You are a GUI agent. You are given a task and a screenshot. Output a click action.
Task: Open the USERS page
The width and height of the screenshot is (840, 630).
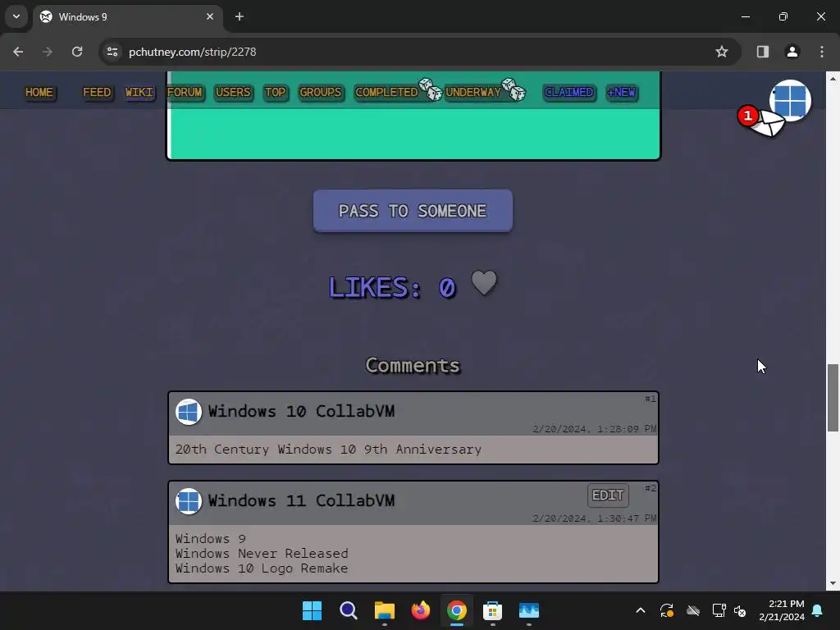(233, 92)
